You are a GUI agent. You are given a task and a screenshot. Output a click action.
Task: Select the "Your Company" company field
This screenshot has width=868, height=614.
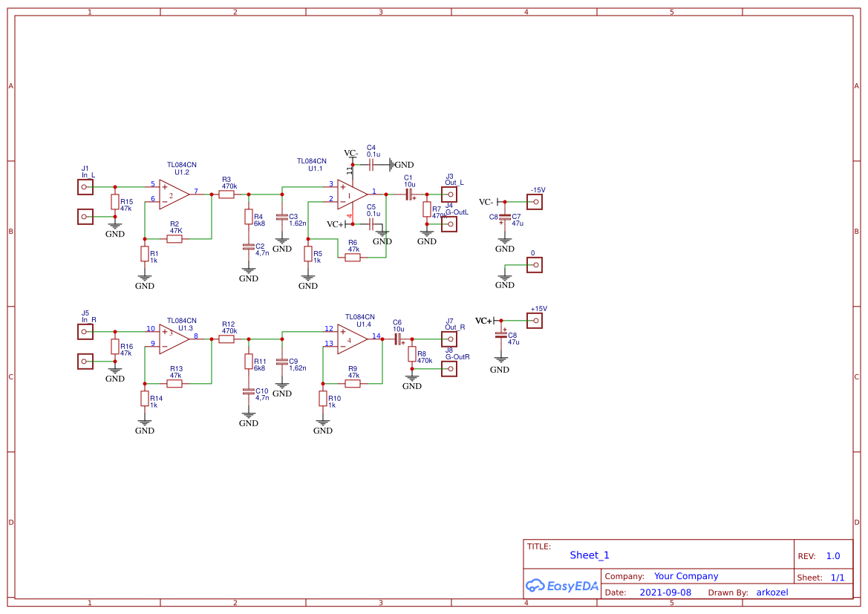tap(686, 576)
